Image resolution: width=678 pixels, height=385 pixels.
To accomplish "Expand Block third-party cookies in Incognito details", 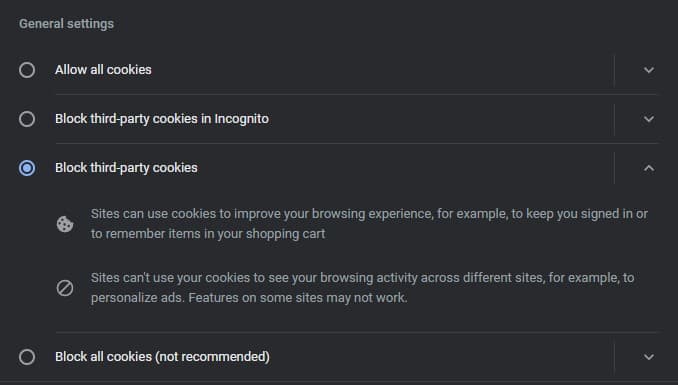I will pyautogui.click(x=649, y=119).
